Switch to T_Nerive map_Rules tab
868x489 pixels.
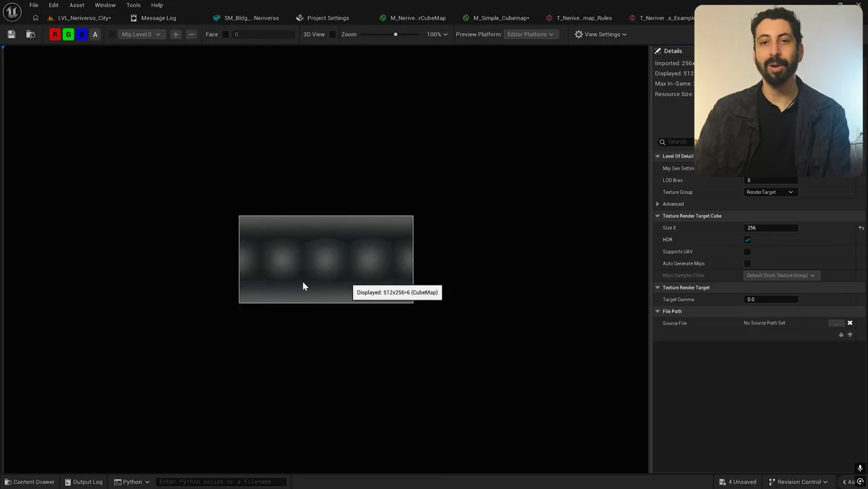pos(579,18)
